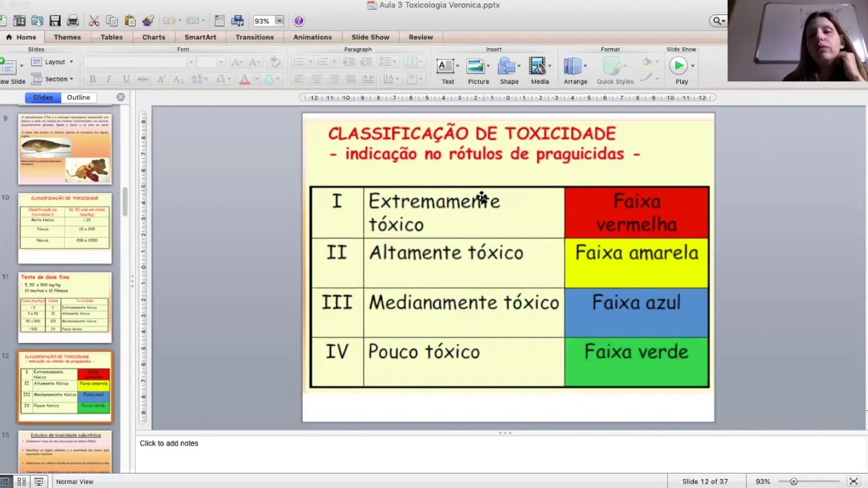Open the Shape dropdown arrow
This screenshot has width=868, height=488.
coord(519,66)
